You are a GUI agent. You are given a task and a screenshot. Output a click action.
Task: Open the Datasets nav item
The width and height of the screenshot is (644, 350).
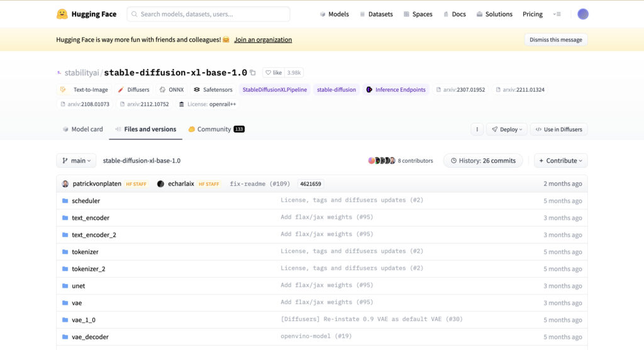[x=376, y=14]
